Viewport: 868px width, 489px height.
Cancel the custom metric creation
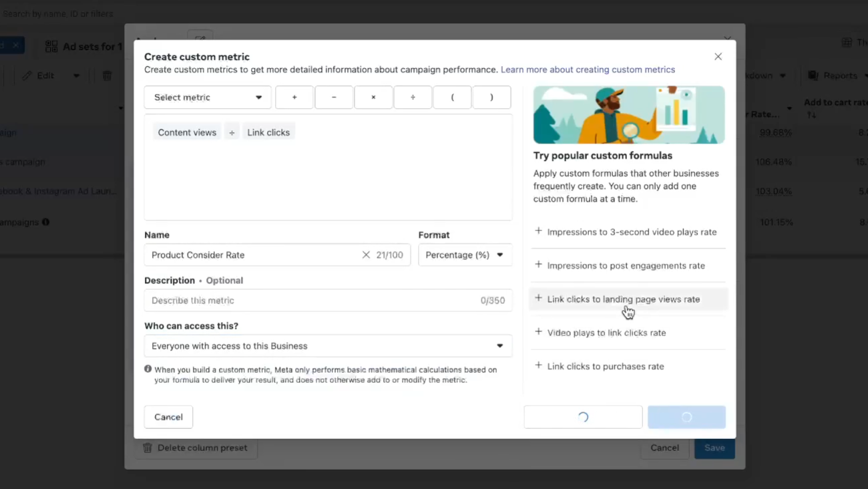(x=168, y=417)
